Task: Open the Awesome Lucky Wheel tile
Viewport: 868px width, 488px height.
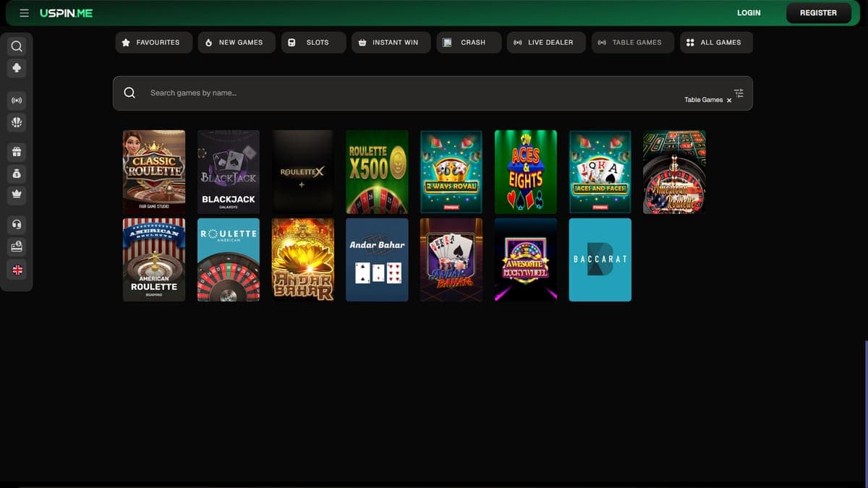Action: [526, 260]
